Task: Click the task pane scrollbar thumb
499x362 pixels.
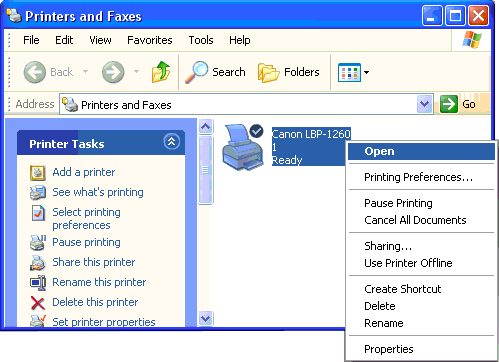Action: pos(206,170)
